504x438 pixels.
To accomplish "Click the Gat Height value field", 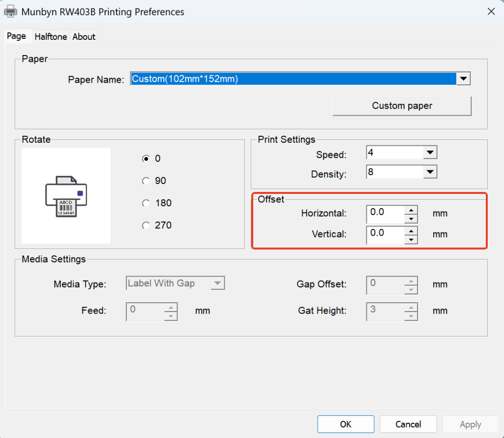I will coord(385,312).
